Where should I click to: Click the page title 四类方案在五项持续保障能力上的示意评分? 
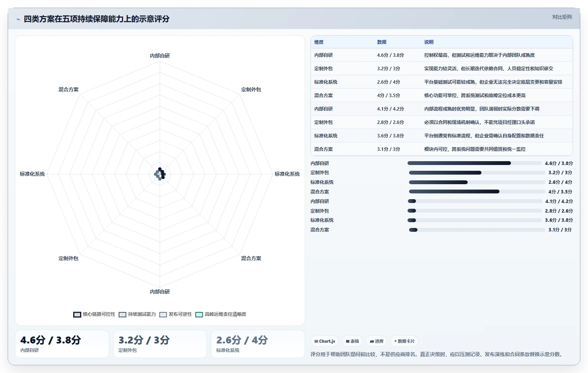(97, 19)
